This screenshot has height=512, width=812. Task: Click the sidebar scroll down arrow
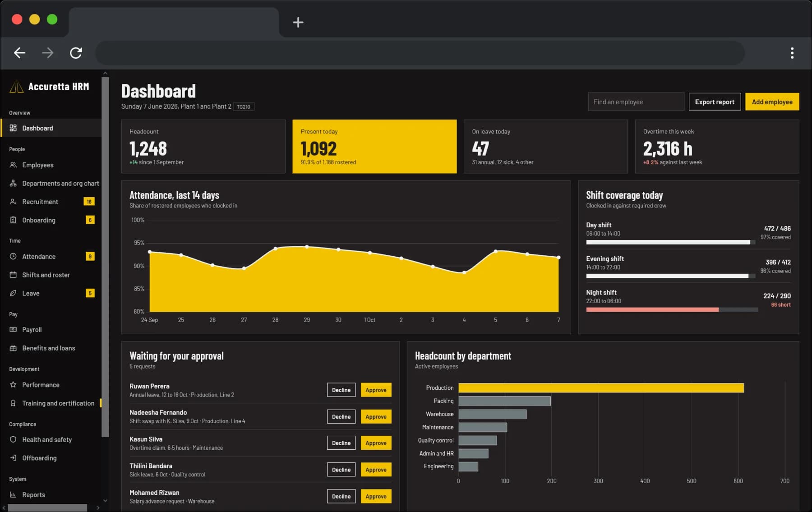[105, 500]
